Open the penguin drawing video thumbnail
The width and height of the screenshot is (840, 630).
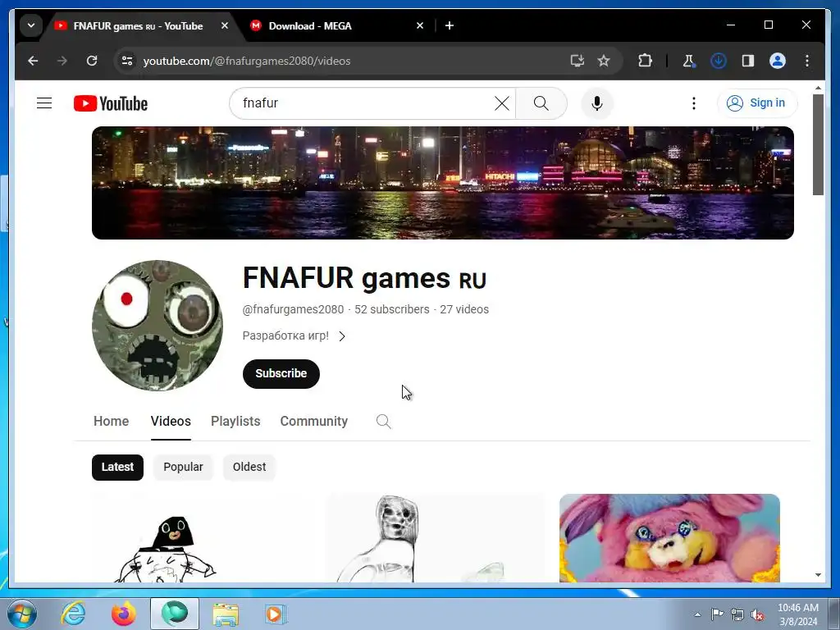tap(202, 538)
